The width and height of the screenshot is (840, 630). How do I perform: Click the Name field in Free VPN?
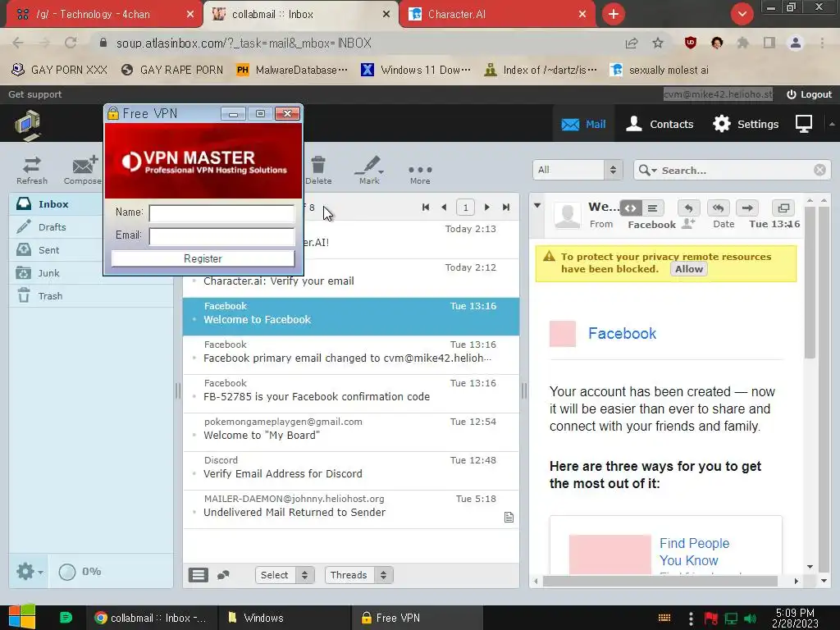pyautogui.click(x=221, y=213)
